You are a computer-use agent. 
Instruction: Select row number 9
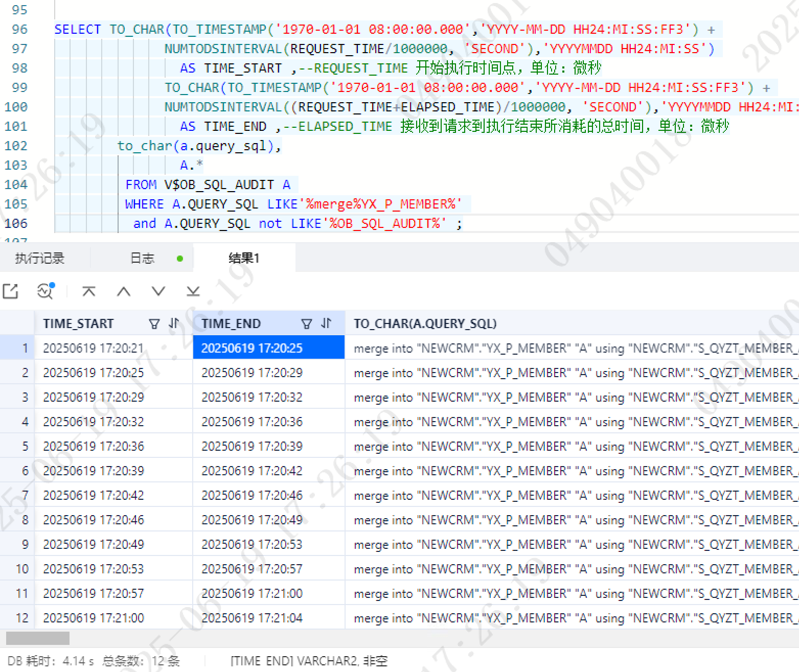pyautogui.click(x=17, y=544)
